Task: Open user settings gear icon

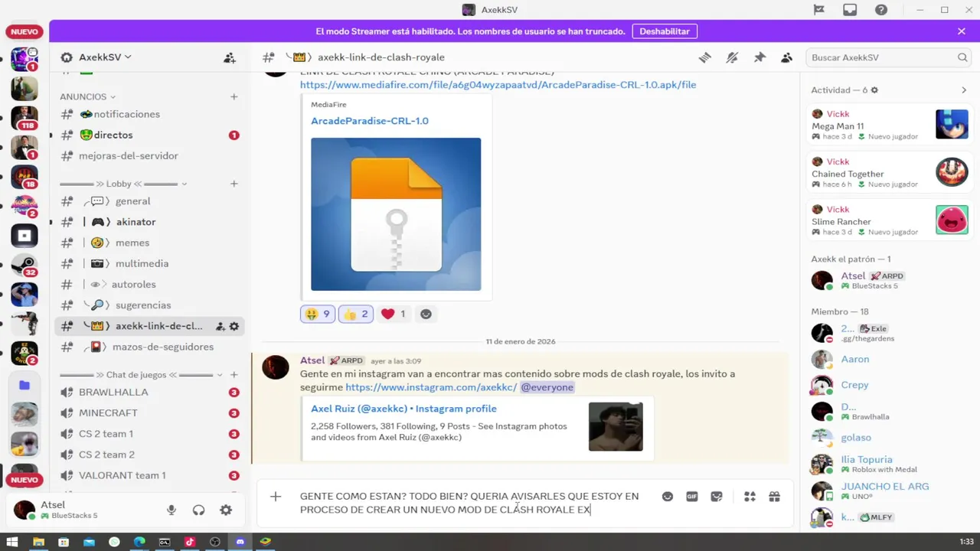Action: pyautogui.click(x=226, y=510)
